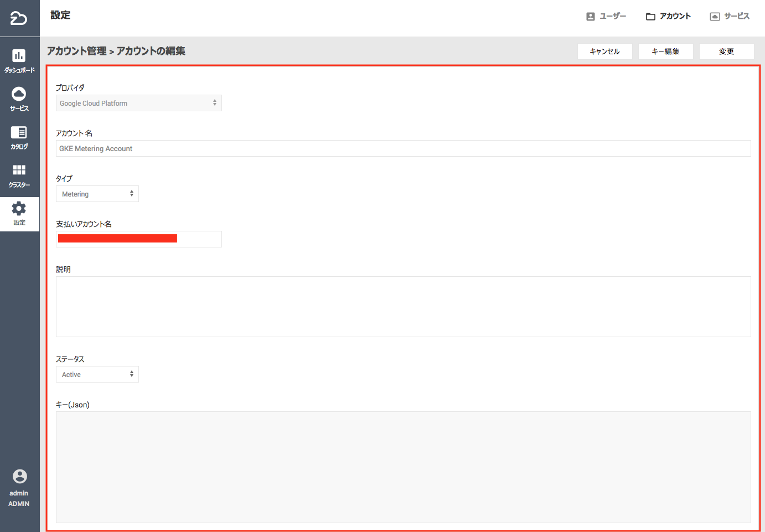The image size is (765, 532).
Task: Click the Billing Account Name (支払いアカウント名) field
Action: tap(138, 239)
